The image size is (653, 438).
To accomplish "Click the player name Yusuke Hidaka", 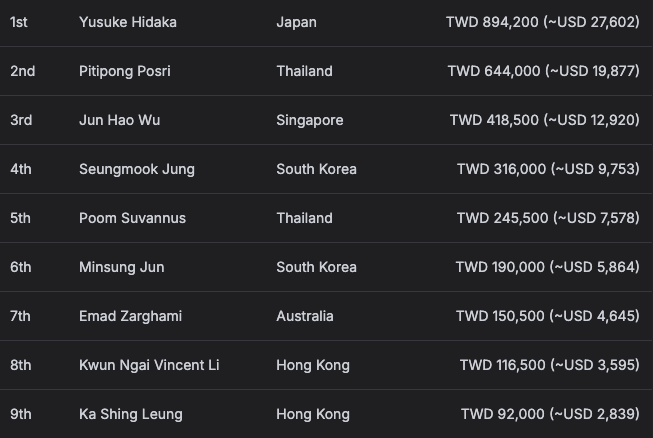I will pyautogui.click(x=127, y=22).
